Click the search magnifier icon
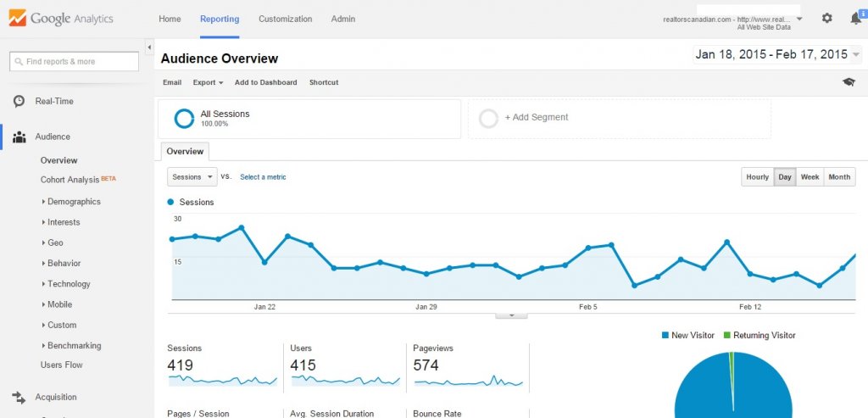The width and height of the screenshot is (868, 418). click(x=19, y=61)
